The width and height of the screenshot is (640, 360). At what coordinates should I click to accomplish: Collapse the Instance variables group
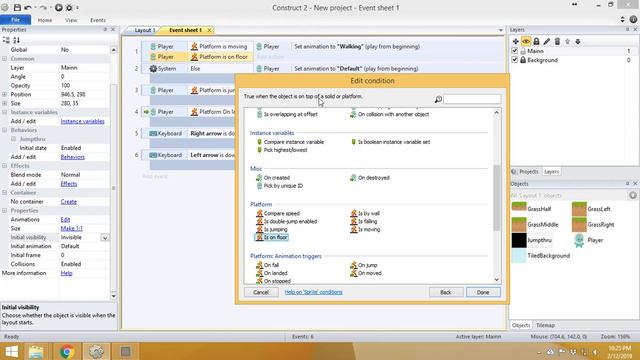(4, 112)
